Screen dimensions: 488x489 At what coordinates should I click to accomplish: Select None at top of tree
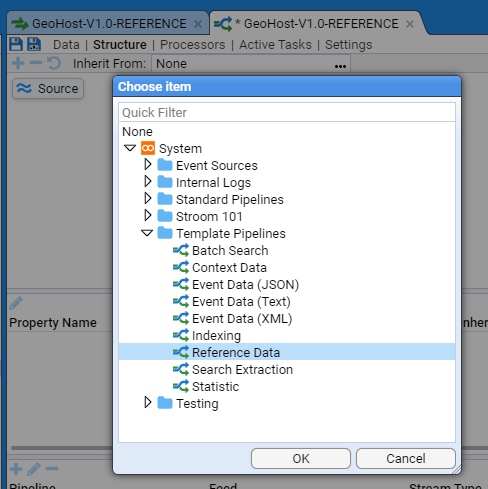click(137, 132)
